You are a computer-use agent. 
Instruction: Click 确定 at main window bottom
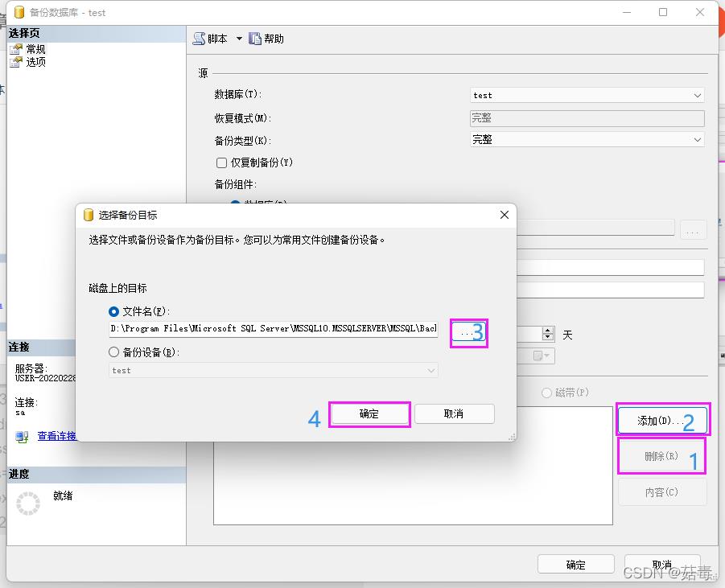pos(575,565)
